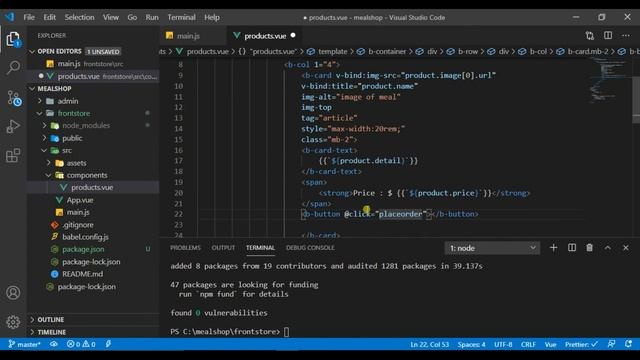Click the watch eye icon in status bar

click(54, 344)
